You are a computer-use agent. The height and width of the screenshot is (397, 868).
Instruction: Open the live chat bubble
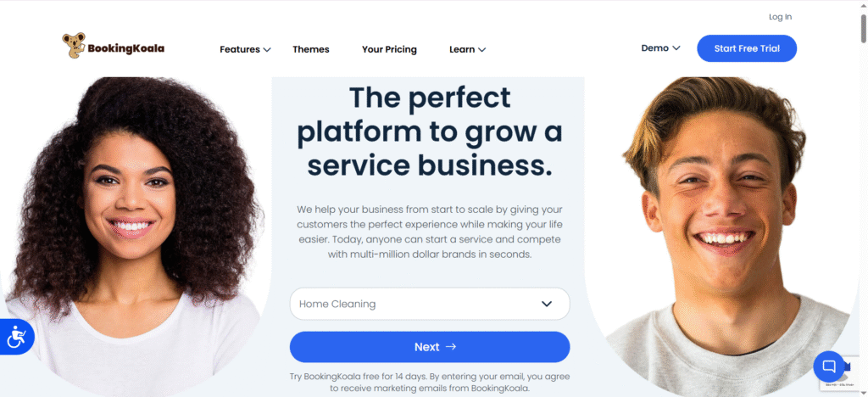(x=829, y=366)
